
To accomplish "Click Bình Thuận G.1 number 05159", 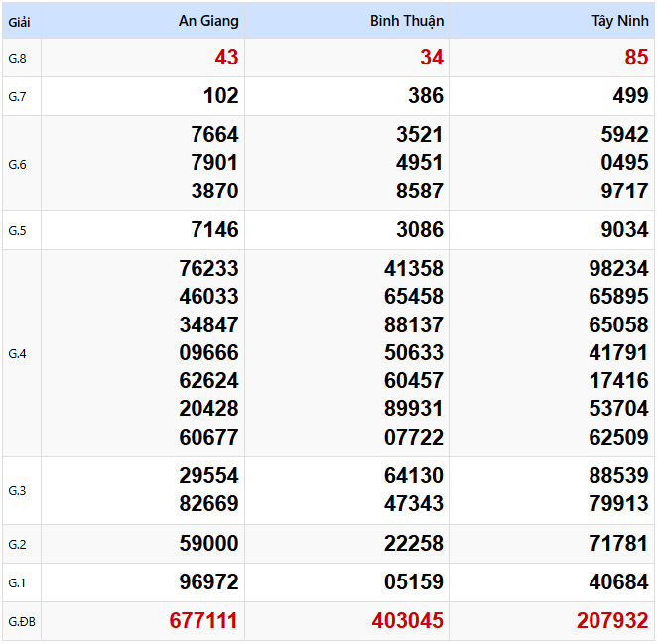I will [x=414, y=581].
